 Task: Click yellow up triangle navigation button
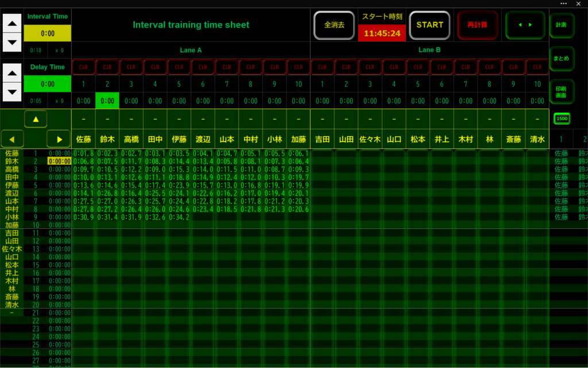(x=36, y=119)
